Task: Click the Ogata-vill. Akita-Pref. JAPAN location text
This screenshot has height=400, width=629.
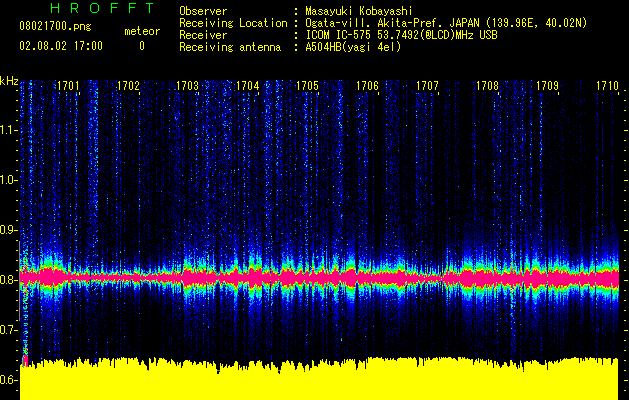Action: tap(446, 23)
